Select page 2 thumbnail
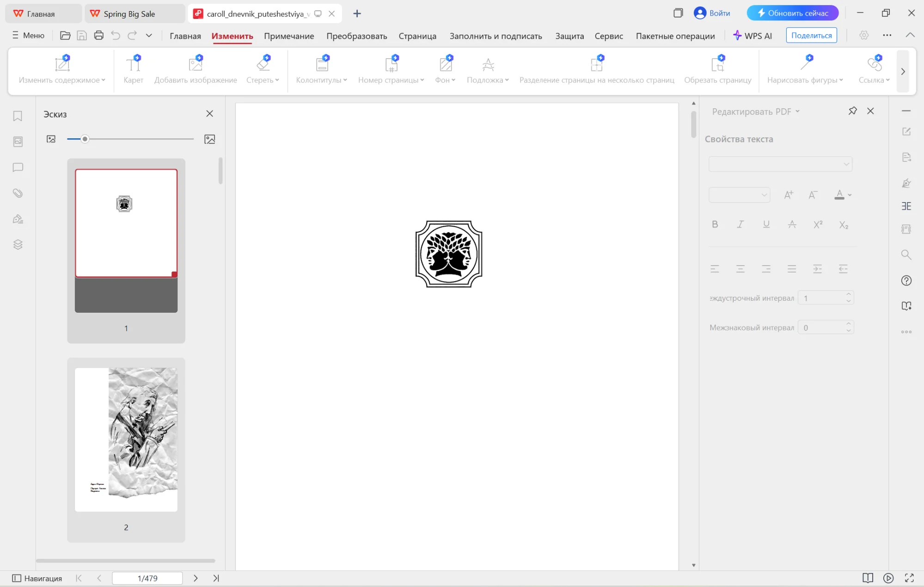 coord(126,439)
